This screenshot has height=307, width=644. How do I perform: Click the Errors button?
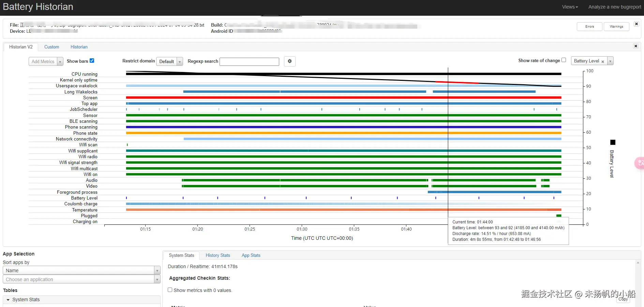tap(589, 27)
